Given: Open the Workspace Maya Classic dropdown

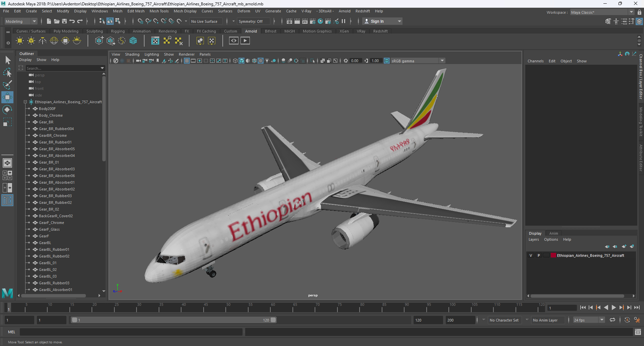Looking at the screenshot, I should tap(602, 12).
